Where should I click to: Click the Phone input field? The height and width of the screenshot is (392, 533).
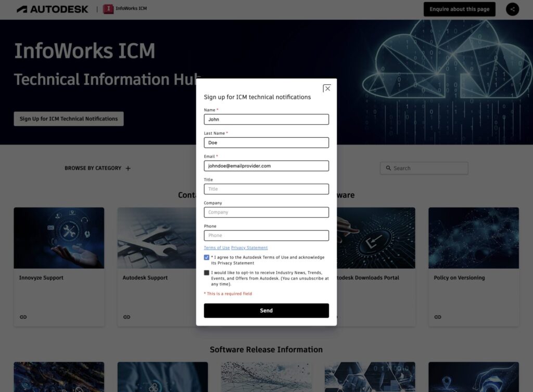point(266,235)
